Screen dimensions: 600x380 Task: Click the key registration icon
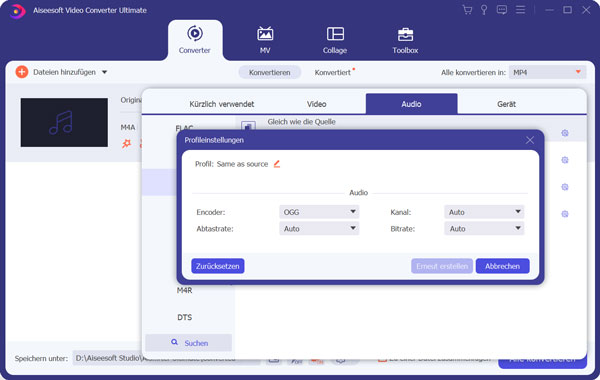pos(484,10)
